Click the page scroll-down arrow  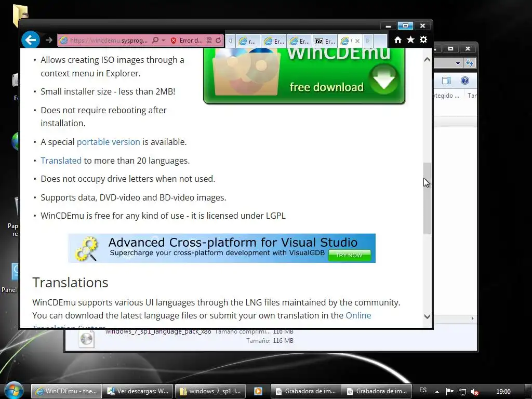click(x=427, y=316)
